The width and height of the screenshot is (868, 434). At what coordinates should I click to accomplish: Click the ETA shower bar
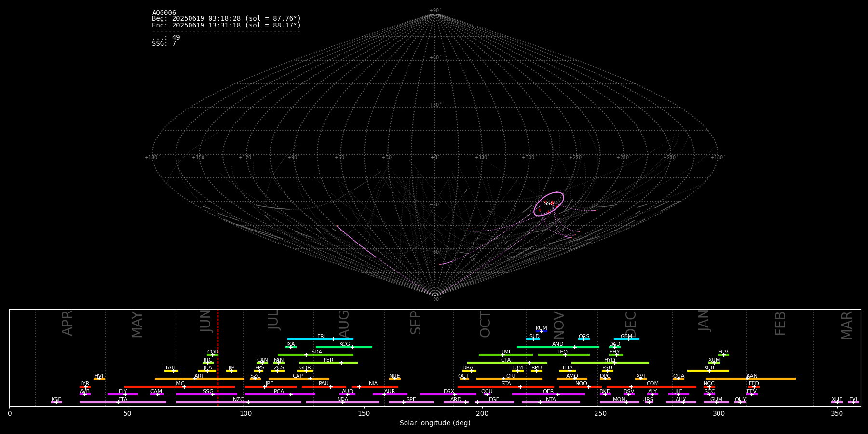tap(123, 402)
